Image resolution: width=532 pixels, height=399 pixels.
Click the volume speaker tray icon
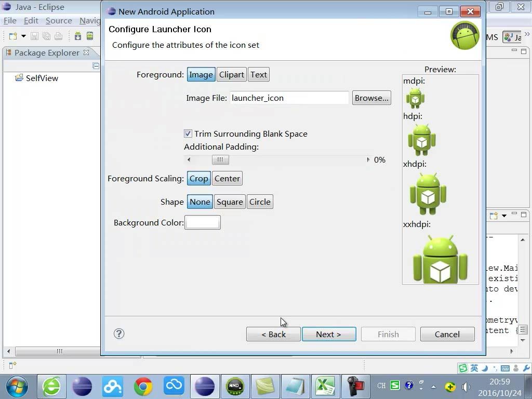pyautogui.click(x=466, y=387)
